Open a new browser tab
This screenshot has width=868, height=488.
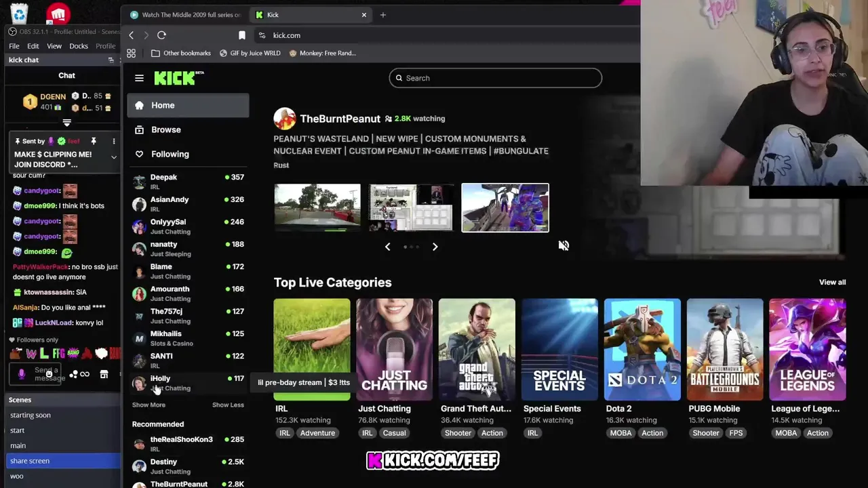tap(382, 14)
